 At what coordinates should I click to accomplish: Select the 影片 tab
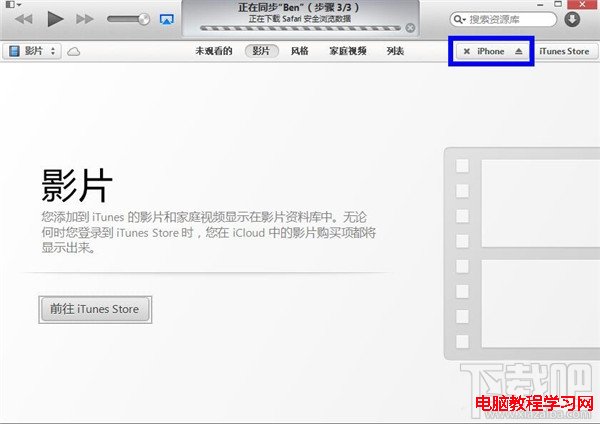(262, 51)
